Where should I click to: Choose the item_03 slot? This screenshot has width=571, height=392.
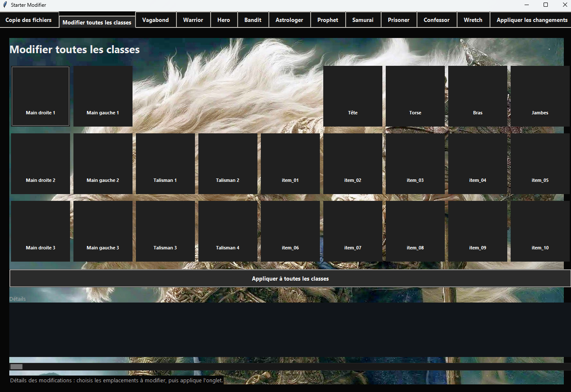[x=415, y=164]
